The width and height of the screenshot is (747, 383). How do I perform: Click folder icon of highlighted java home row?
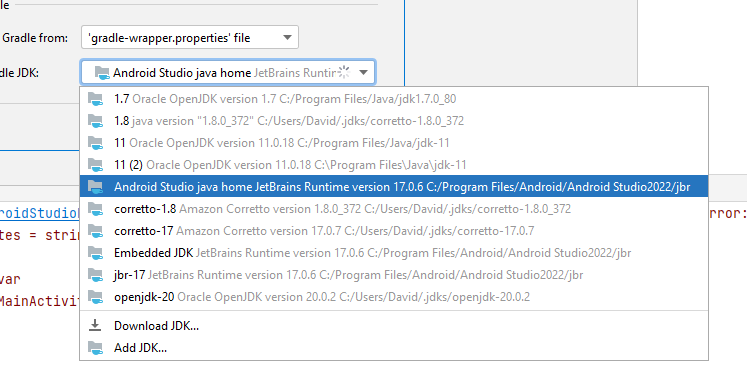96,187
